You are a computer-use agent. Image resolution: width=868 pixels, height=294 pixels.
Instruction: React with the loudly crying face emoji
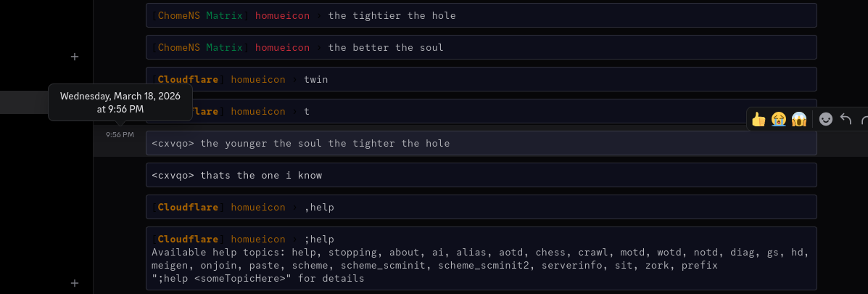pyautogui.click(x=779, y=119)
